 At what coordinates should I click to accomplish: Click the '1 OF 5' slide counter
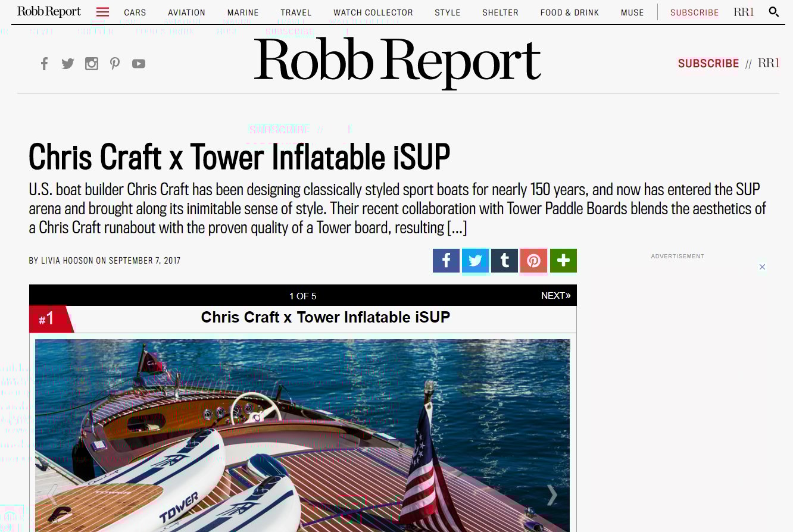coord(303,296)
